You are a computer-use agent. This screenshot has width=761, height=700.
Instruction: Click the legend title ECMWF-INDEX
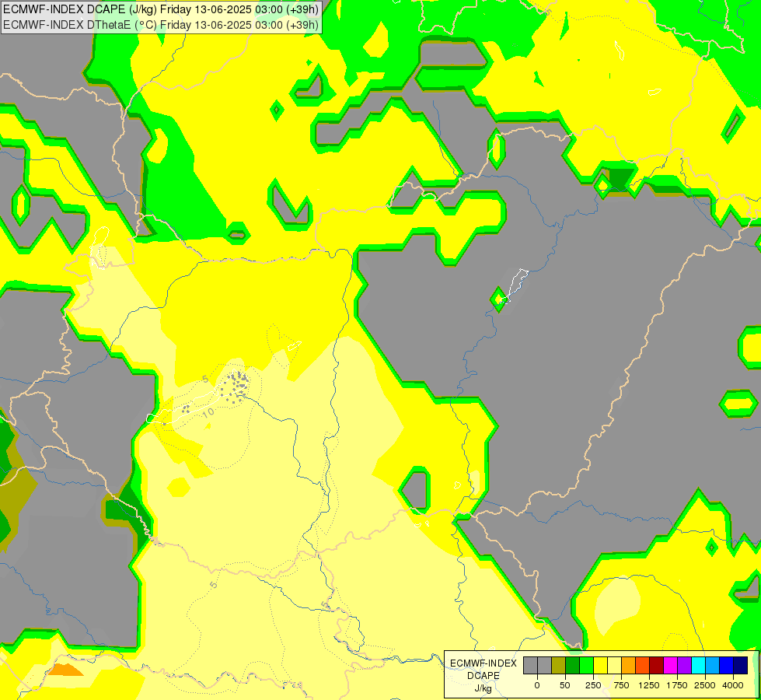click(483, 663)
